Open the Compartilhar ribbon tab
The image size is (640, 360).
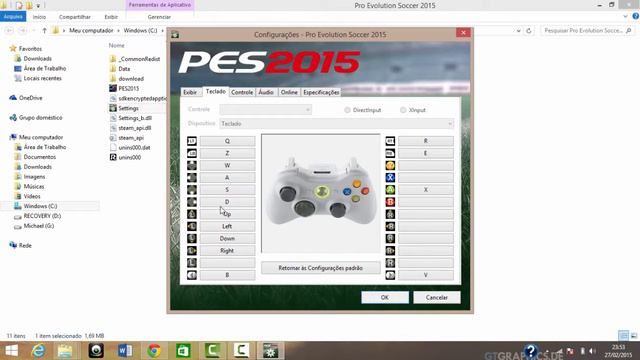[75, 17]
